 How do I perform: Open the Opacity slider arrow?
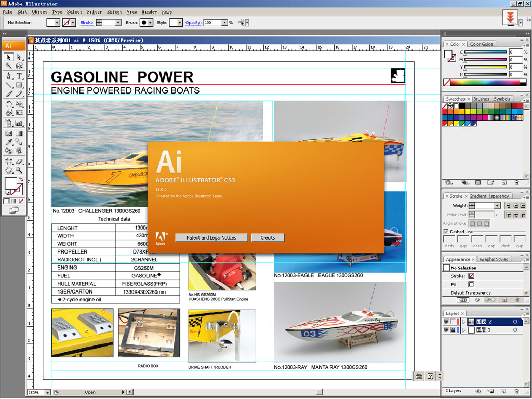(x=224, y=23)
